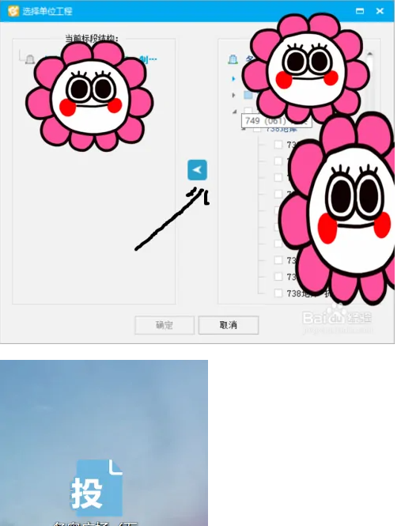This screenshot has width=420, height=526.
Task: Expand the node beside the blue folder icon
Action: point(233,95)
